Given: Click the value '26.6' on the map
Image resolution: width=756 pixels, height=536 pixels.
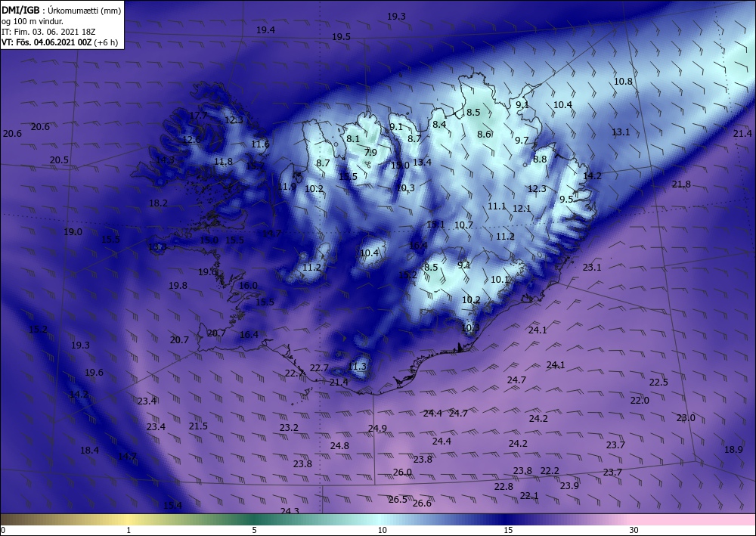Looking at the screenshot, I should tap(422, 503).
